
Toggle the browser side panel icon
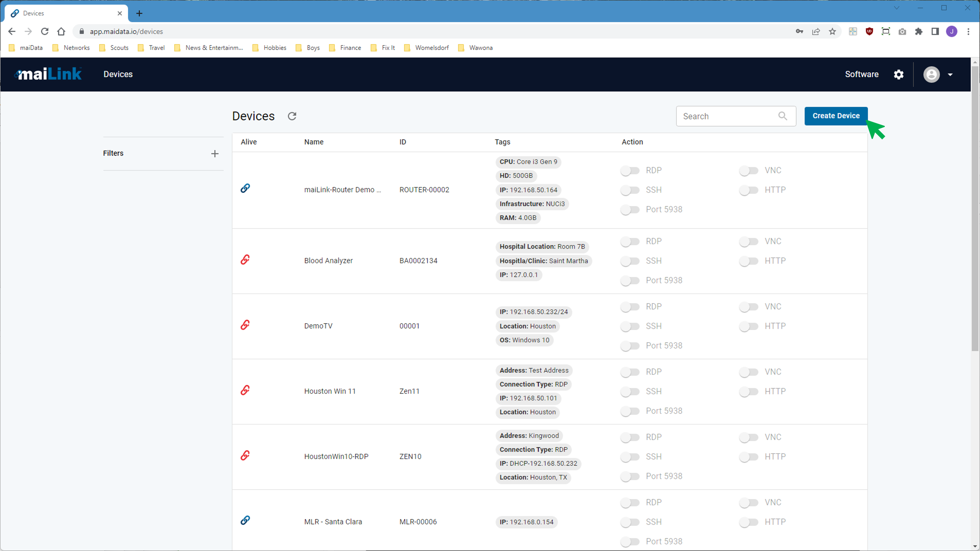[x=935, y=32]
